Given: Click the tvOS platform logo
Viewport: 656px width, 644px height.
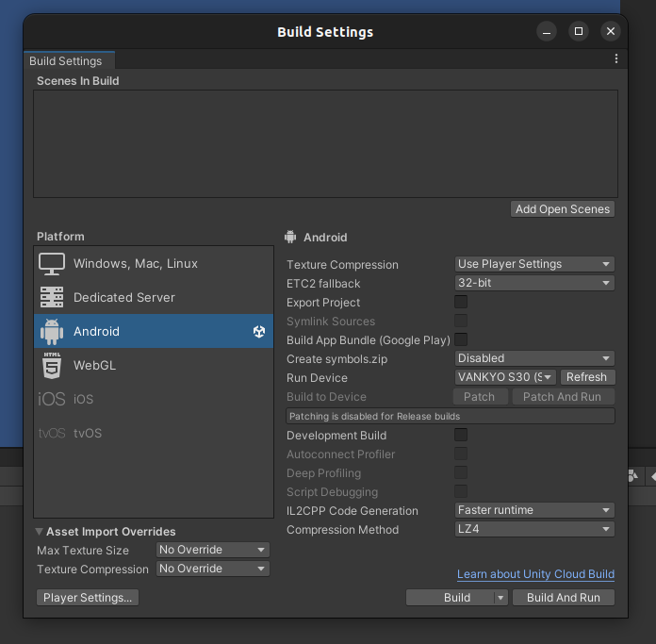Looking at the screenshot, I should (x=52, y=433).
